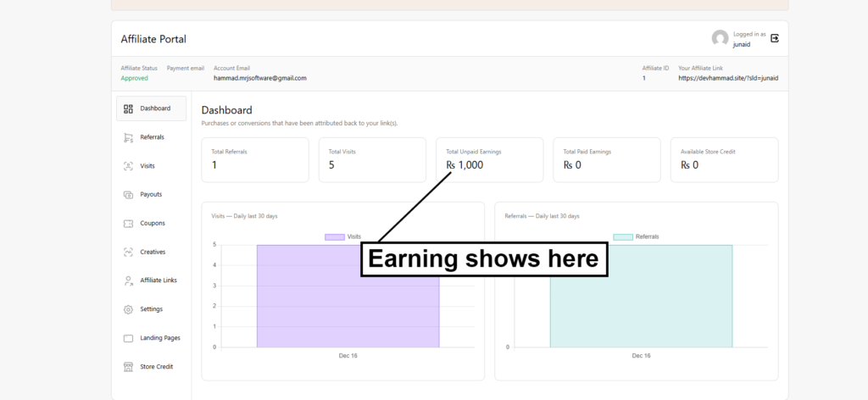Click the Dashboard grid icon in sidebar
This screenshot has height=400, width=868.
click(128, 108)
